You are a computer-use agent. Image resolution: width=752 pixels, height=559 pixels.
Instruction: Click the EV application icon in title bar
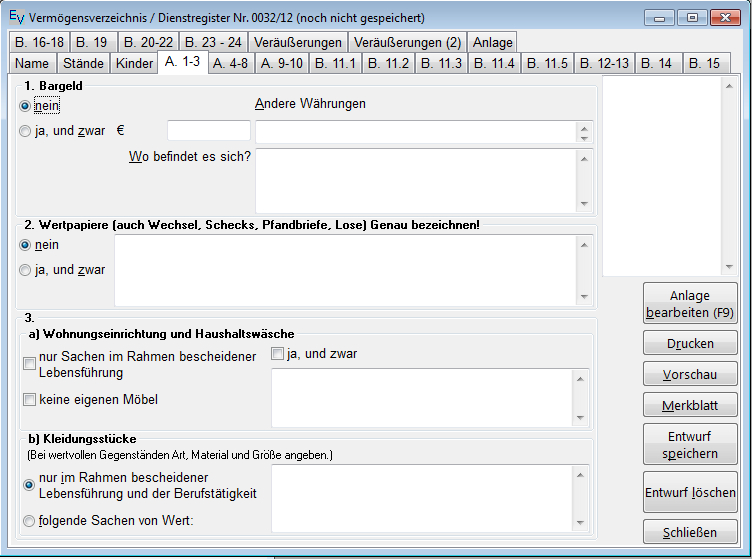point(15,18)
